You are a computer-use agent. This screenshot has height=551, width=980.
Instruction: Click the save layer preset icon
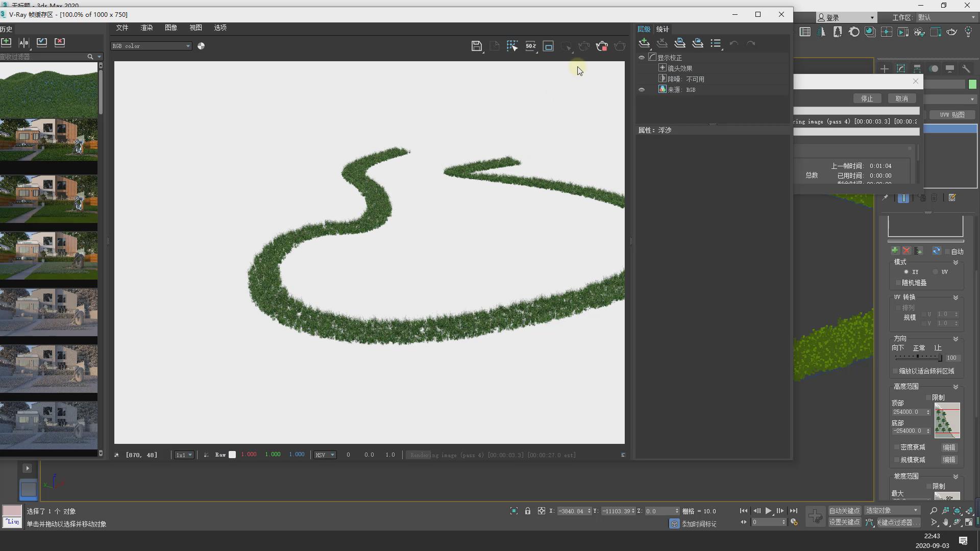click(x=679, y=43)
